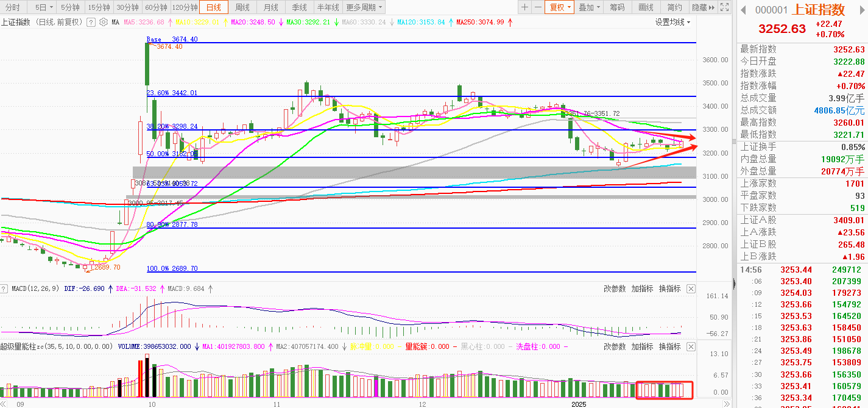Click MACD panel 换指标 link
This screenshot has width=868, height=408.
[669, 288]
